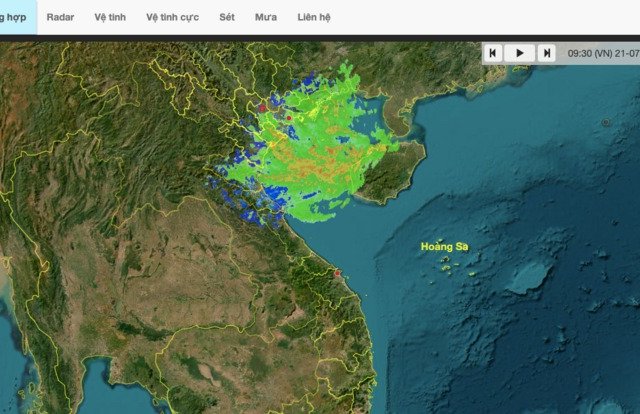Select the large red marker northwest of radar
Image resolution: width=640 pixels, height=414 pixels.
coord(263,107)
